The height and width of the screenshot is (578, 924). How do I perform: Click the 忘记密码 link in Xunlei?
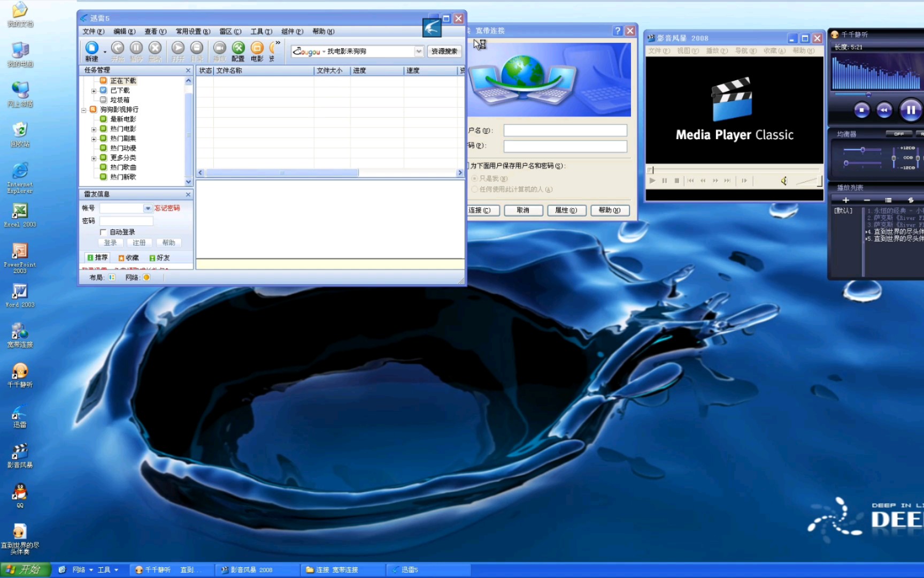pyautogui.click(x=167, y=208)
